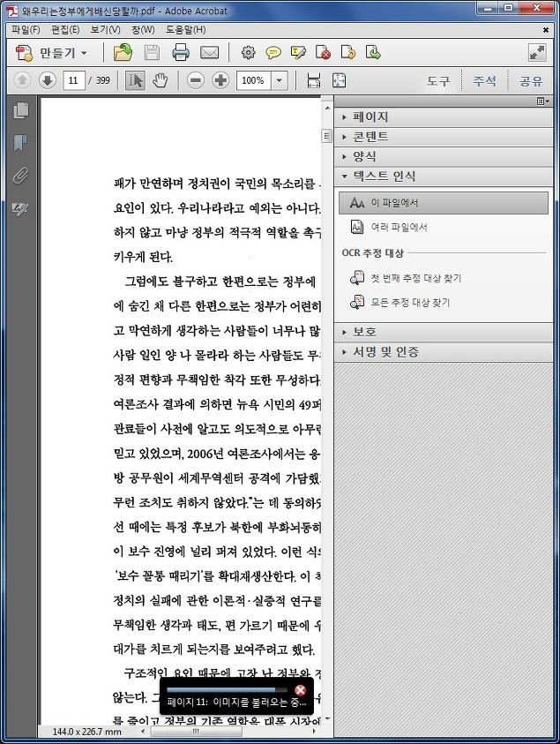Click the page number field showing 11
560x744 pixels.
point(73,80)
